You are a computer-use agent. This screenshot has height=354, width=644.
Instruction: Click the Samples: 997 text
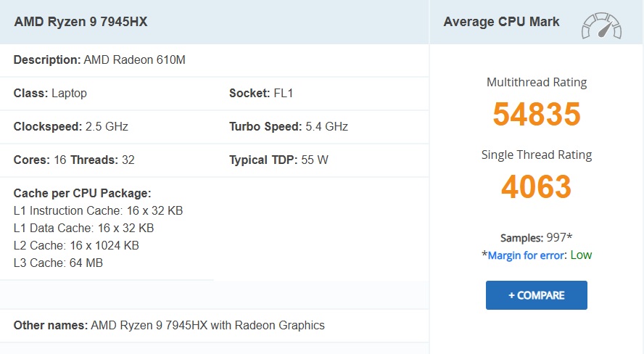pos(536,237)
